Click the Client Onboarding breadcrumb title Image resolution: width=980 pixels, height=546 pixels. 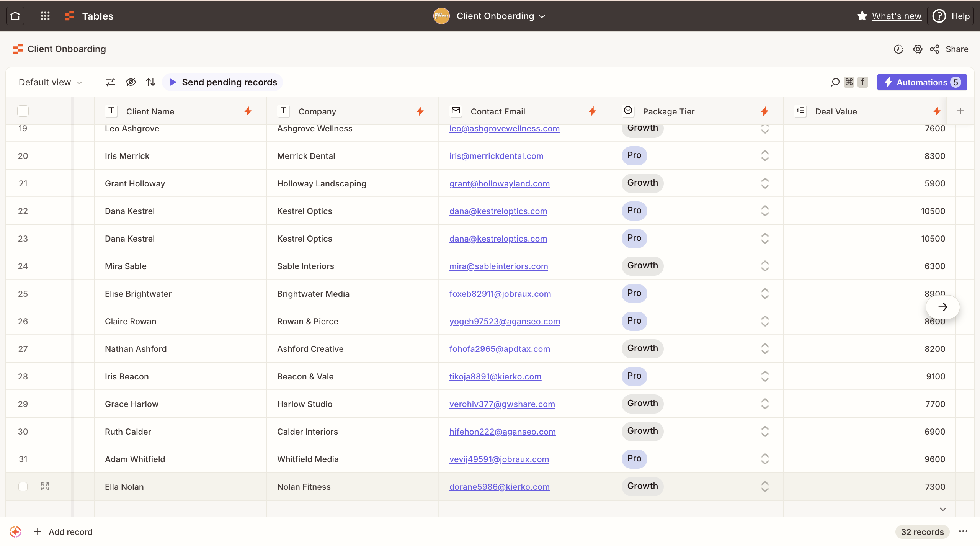67,49
